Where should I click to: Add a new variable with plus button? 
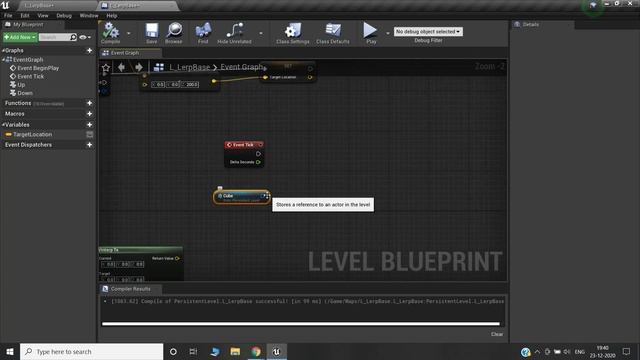point(89,124)
